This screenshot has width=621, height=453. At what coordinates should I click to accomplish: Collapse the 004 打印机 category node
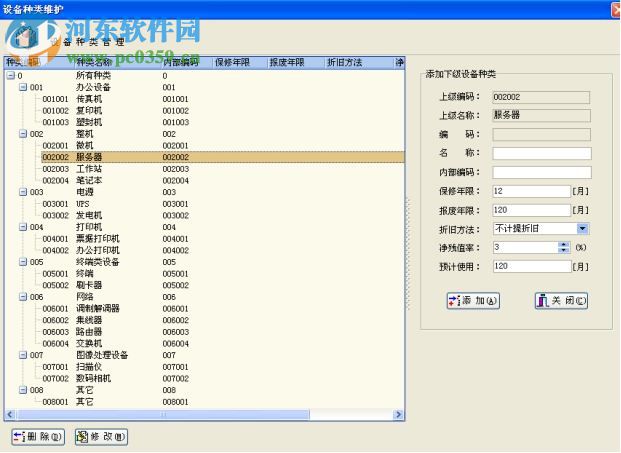pos(23,227)
